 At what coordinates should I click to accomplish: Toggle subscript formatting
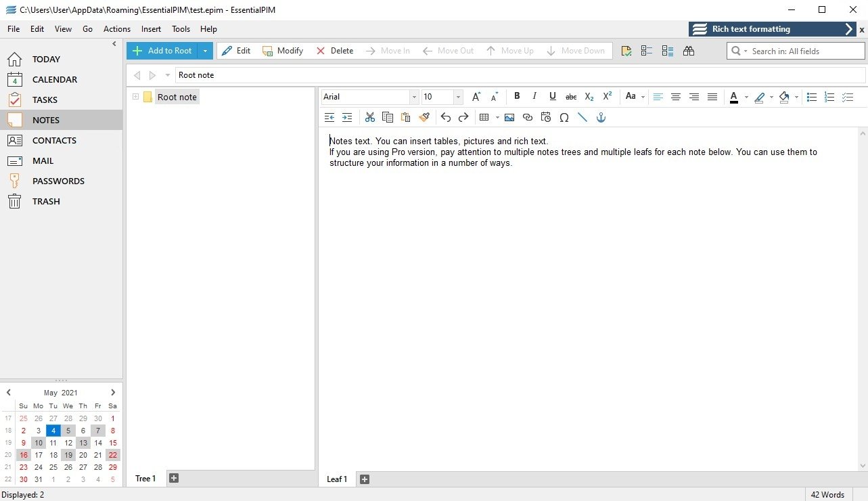(589, 97)
